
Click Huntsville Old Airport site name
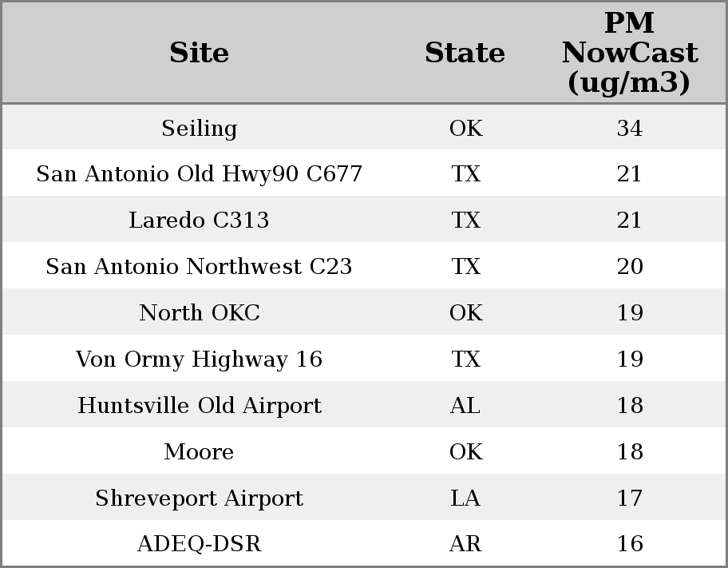199,406
